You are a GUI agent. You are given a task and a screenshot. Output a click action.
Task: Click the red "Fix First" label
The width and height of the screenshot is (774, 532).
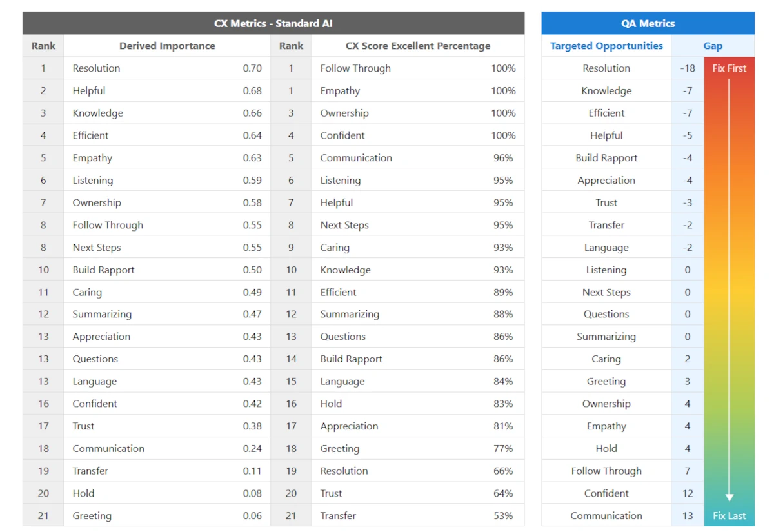[x=729, y=68]
